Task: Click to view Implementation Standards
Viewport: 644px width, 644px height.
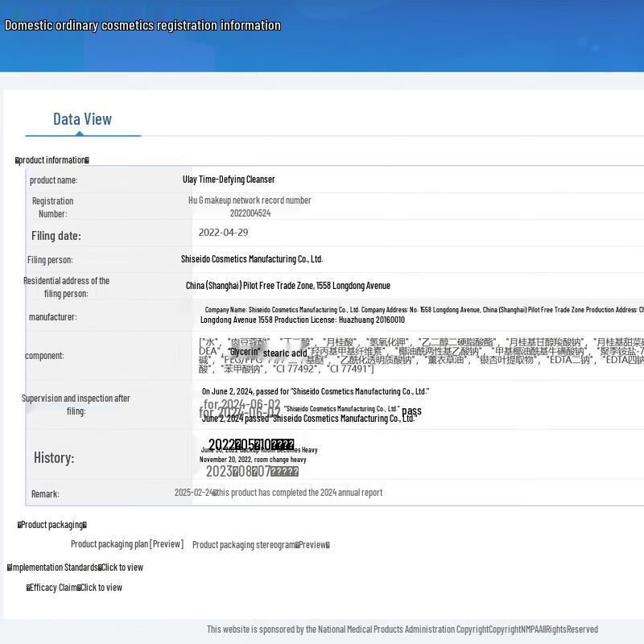Action: [122, 568]
